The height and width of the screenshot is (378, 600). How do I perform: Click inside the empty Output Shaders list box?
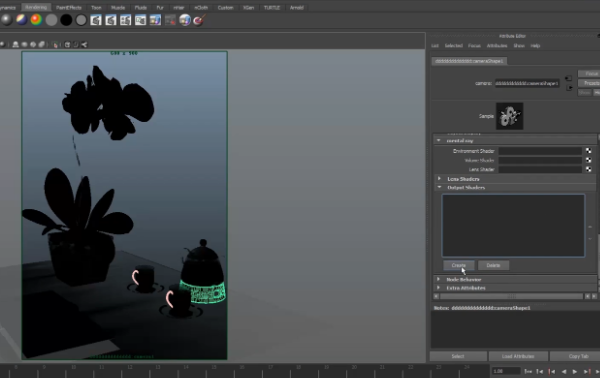(513, 225)
